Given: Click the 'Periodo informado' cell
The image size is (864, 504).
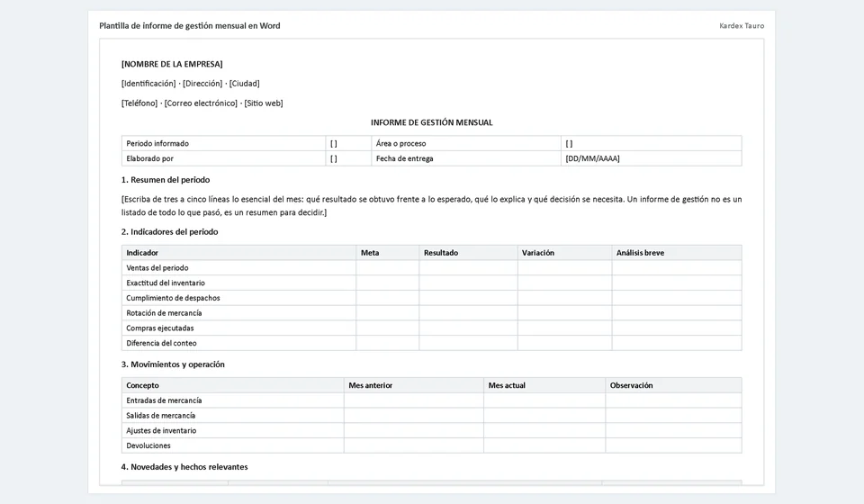Looking at the screenshot, I should point(224,143).
